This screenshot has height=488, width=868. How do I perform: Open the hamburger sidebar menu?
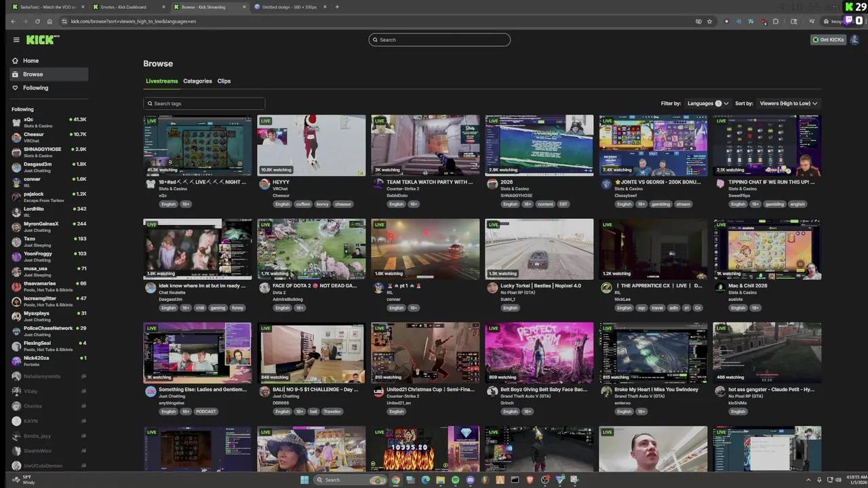(16, 40)
